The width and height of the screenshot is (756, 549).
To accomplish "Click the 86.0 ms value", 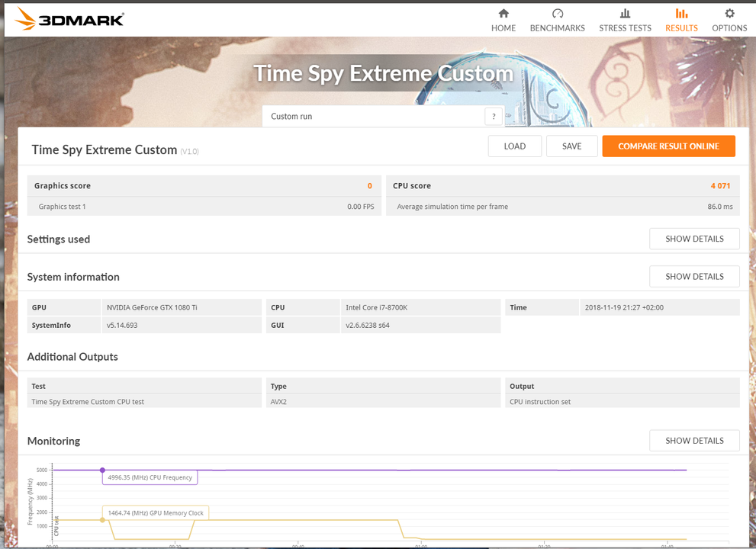I will (x=720, y=207).
